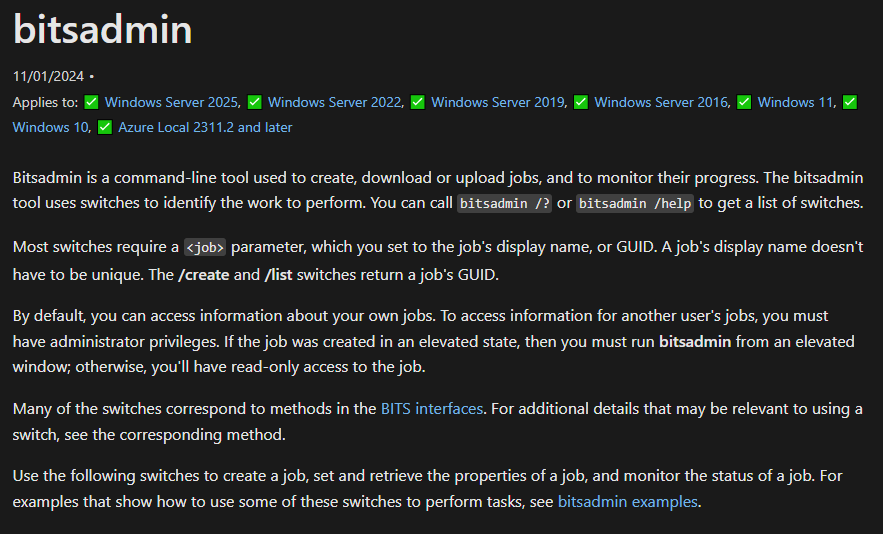Click green checkmark preceding Windows 10
This screenshot has width=883, height=534.
point(850,102)
